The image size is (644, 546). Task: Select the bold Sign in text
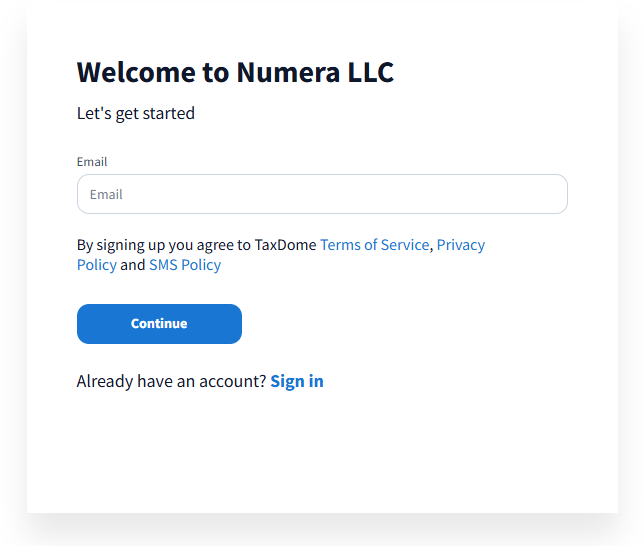point(297,381)
